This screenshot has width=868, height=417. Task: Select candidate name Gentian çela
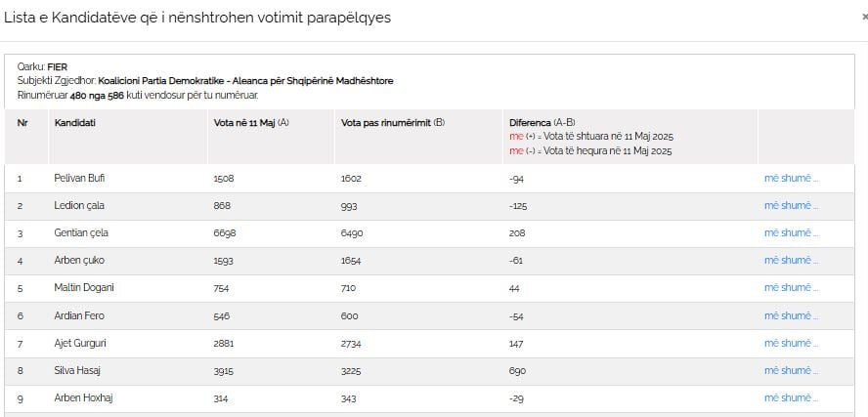click(x=81, y=232)
